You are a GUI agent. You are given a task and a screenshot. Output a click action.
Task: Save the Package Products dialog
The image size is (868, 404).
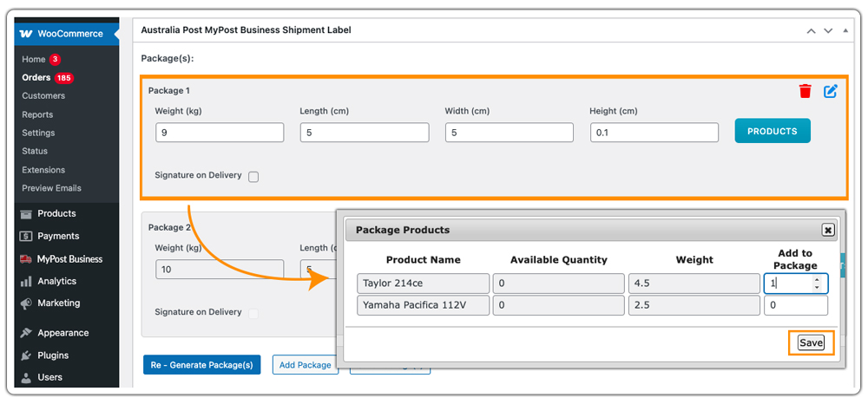(811, 342)
